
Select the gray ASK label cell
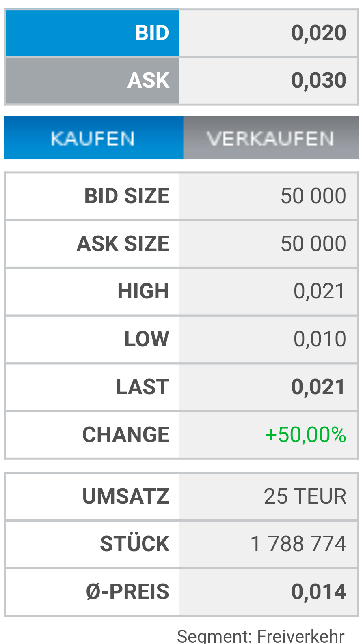coord(93,80)
